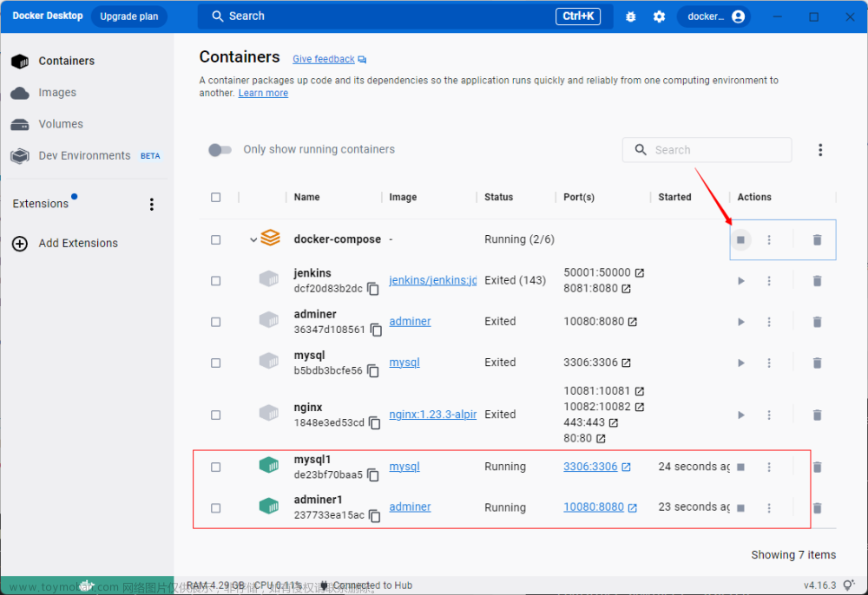Copy nginx container ID 1848e3ed53cd
Viewport: 868px width, 595px height.
point(375,423)
